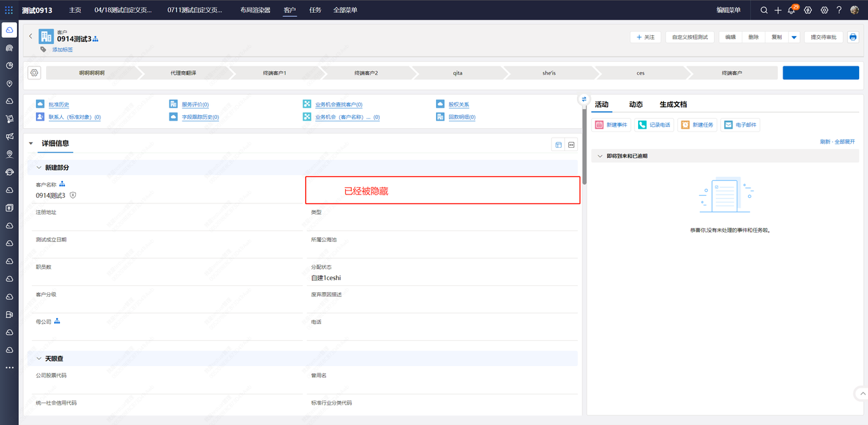868x425 pixels.
Task: Click the print icon button
Action: coord(853,37)
